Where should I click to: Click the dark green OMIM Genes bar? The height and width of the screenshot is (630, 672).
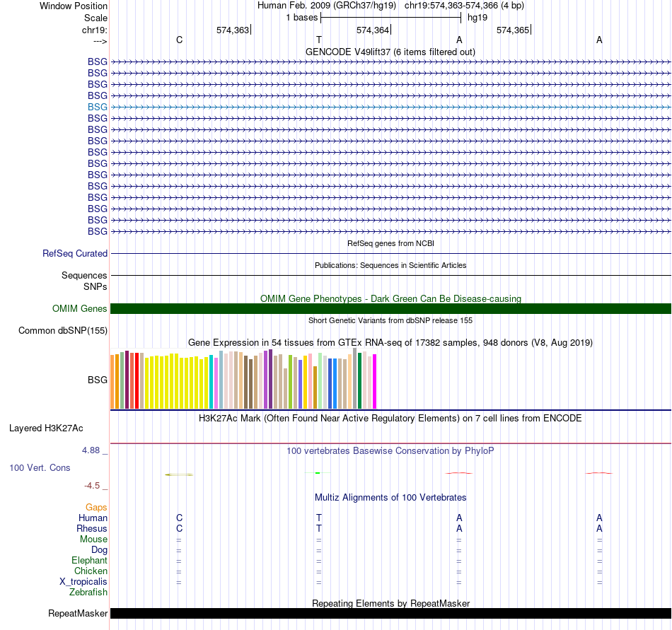(x=390, y=308)
